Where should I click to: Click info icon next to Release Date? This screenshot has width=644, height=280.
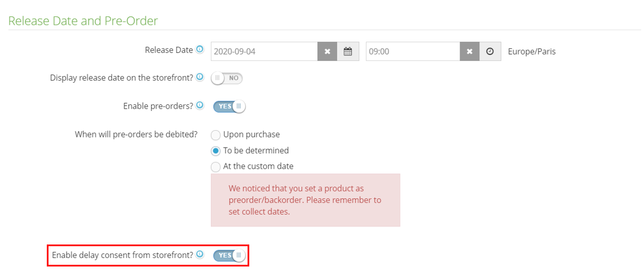[200, 50]
